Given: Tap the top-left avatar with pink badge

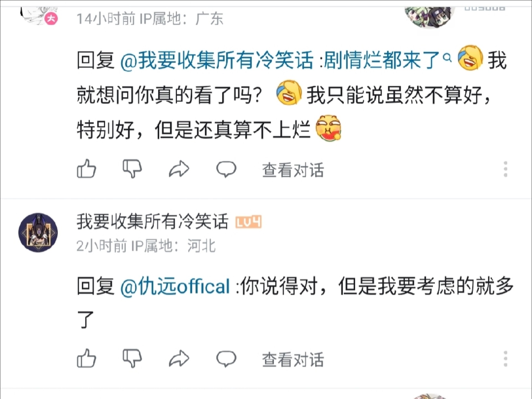Looking at the screenshot, I should tap(39, 16).
